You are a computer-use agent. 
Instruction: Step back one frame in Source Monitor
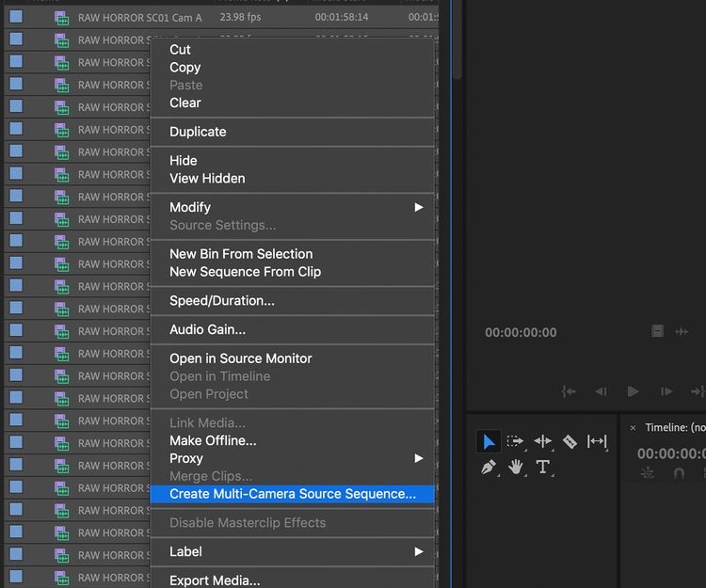[x=602, y=391]
